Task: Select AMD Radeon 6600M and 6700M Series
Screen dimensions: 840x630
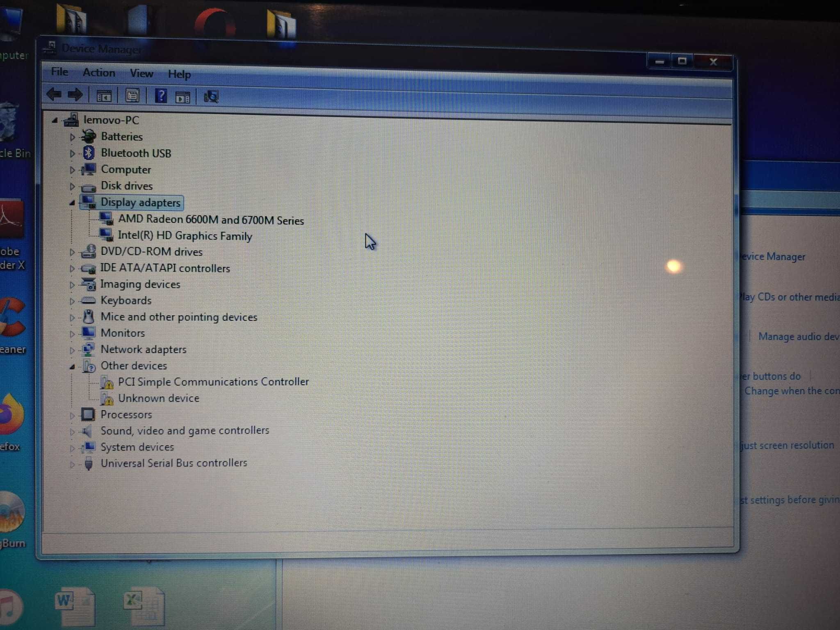Action: (210, 220)
